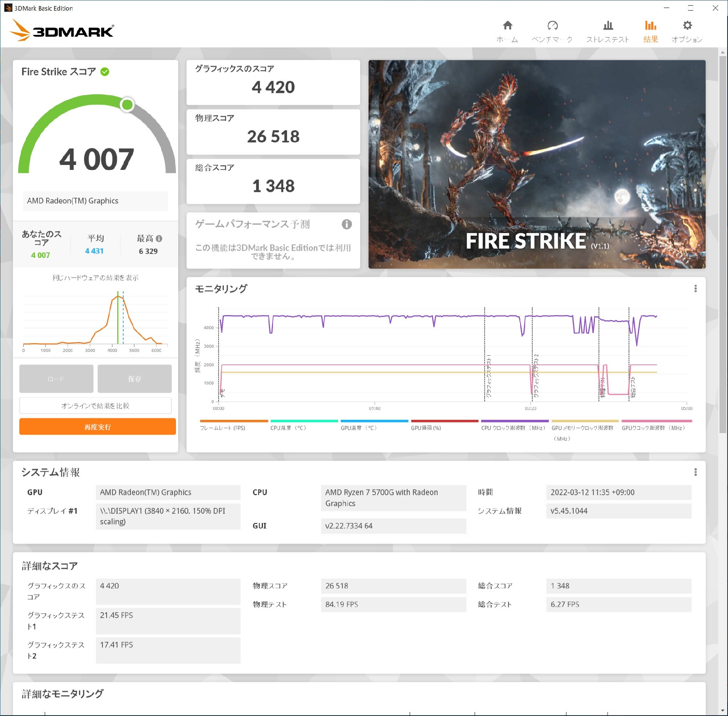Click the Fire Strike preview image
Screen dimensions: 728x716
tap(537, 164)
